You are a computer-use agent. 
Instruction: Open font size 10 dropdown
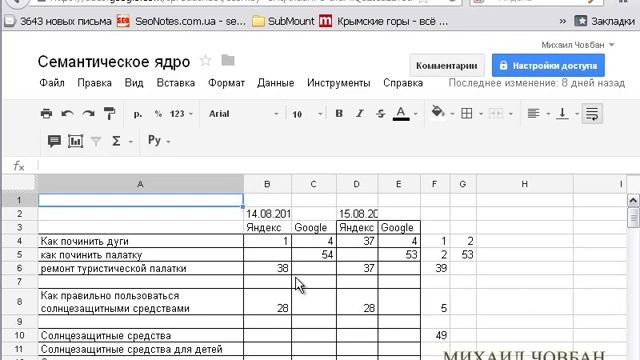click(307, 114)
